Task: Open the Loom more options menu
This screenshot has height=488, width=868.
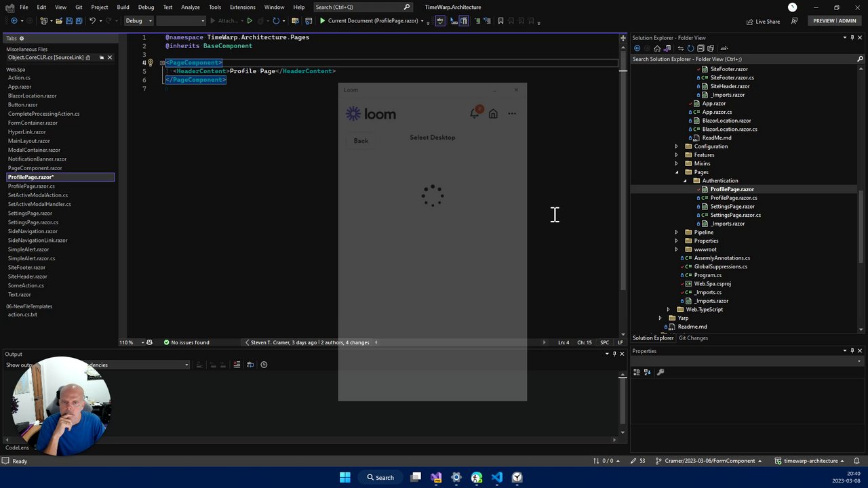Action: (512, 114)
